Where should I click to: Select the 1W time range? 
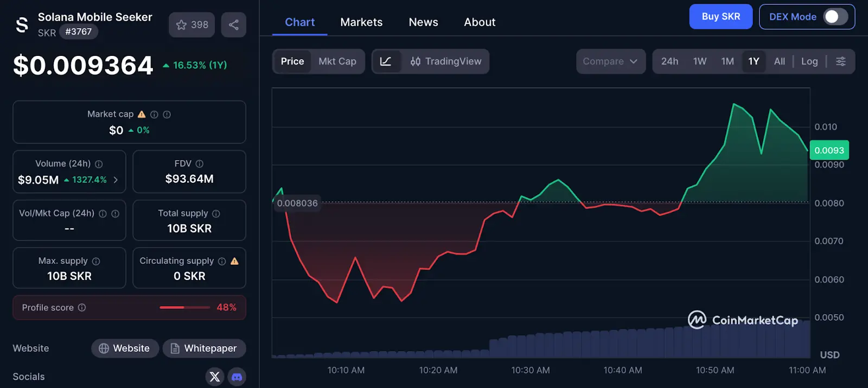click(x=699, y=61)
